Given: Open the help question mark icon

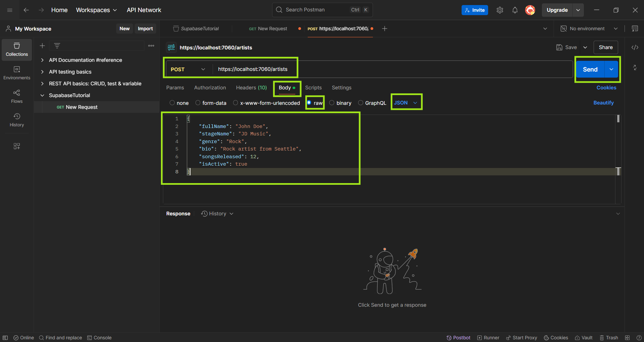Looking at the screenshot, I should [639, 338].
